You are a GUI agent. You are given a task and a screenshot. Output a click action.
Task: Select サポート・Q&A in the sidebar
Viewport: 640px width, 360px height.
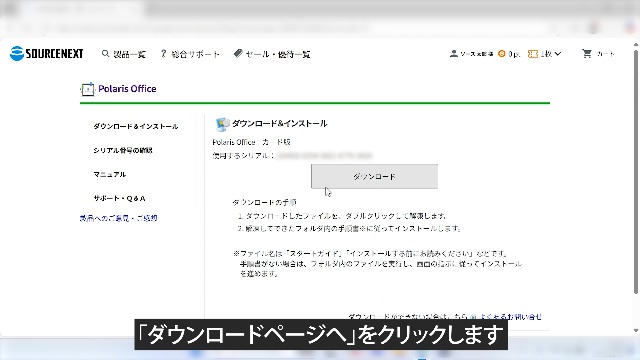point(119,198)
